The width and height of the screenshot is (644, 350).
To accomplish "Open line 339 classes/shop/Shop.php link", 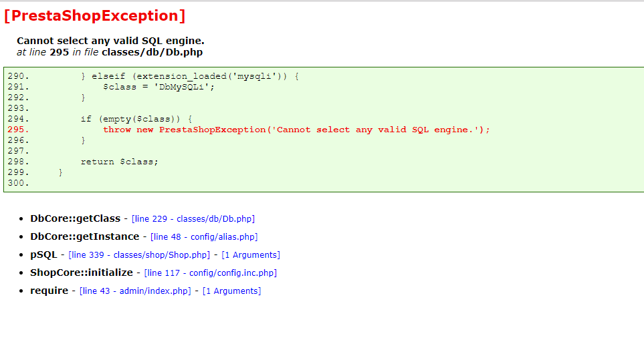I will point(139,254).
